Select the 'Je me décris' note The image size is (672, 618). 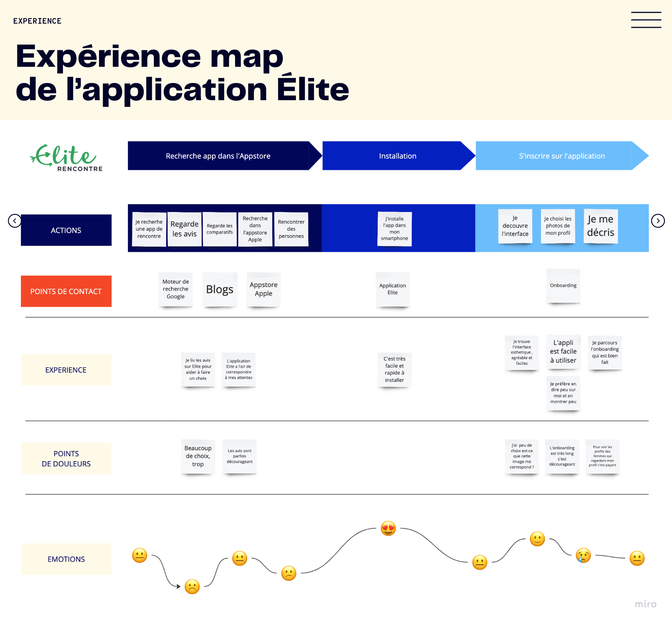point(601,226)
